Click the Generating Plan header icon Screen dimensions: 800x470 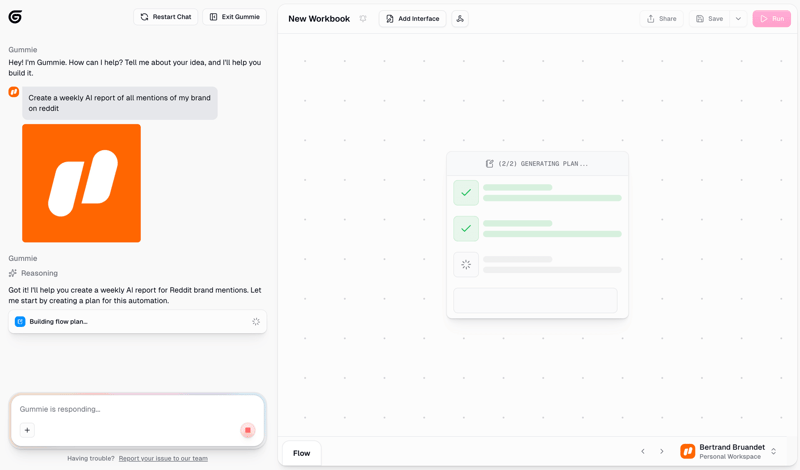(x=489, y=164)
